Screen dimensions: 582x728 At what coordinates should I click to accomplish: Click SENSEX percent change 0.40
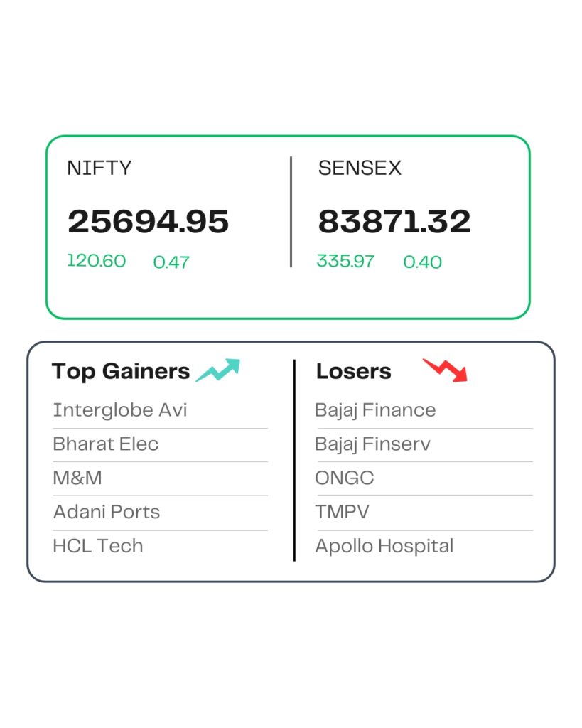point(422,262)
